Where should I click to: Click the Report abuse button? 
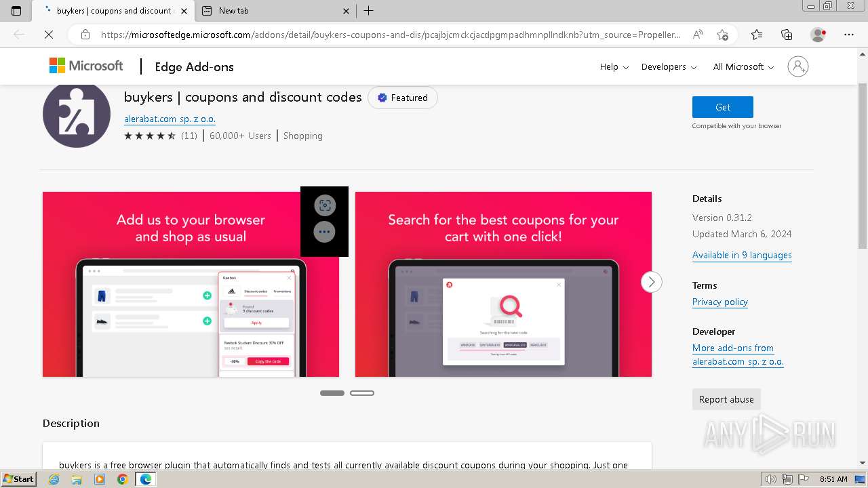pyautogui.click(x=726, y=399)
